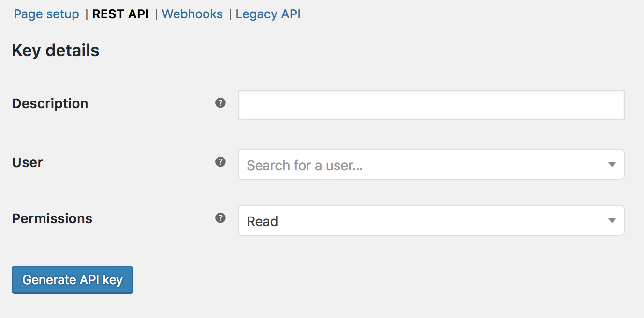Go to the Legacy API tab
Screen dimensions: 644x318
tap(268, 14)
